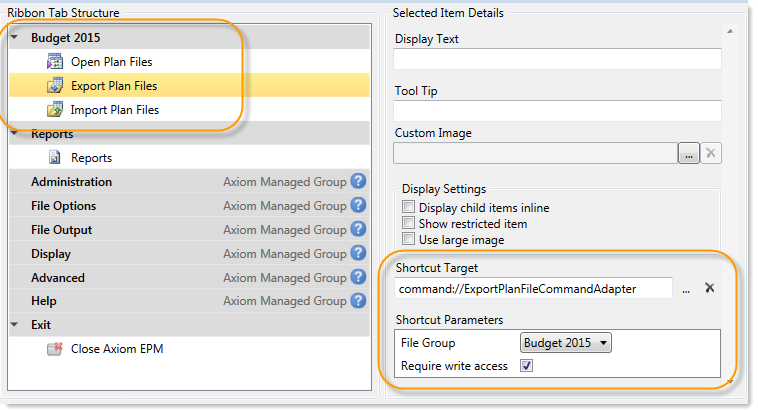The width and height of the screenshot is (758, 410).
Task: Select the Budget 2015 group header
Action: pos(190,37)
